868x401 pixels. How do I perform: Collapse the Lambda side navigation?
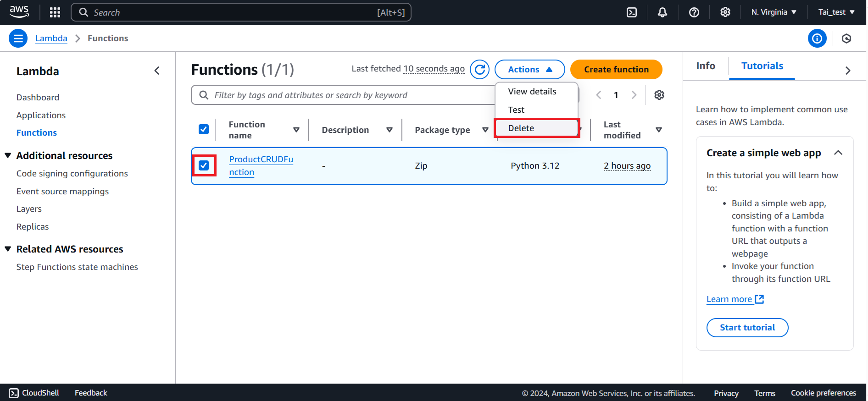(157, 71)
